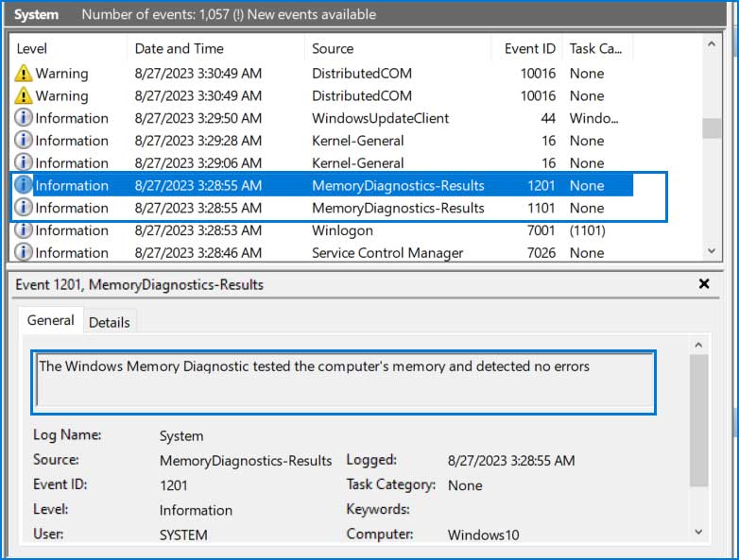Sort by Task Category column header
739x560 pixels.
[597, 48]
